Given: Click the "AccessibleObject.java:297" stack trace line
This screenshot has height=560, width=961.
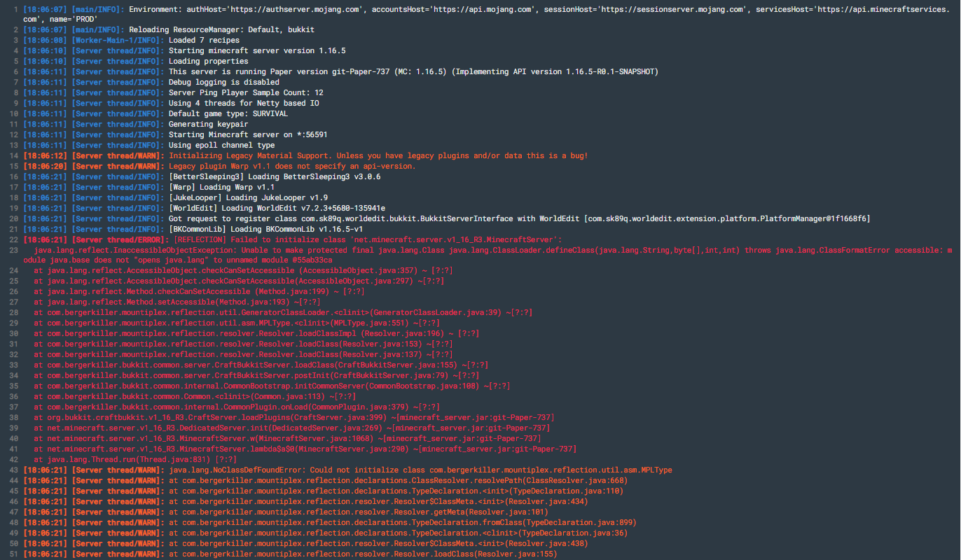Looking at the screenshot, I should [237, 282].
